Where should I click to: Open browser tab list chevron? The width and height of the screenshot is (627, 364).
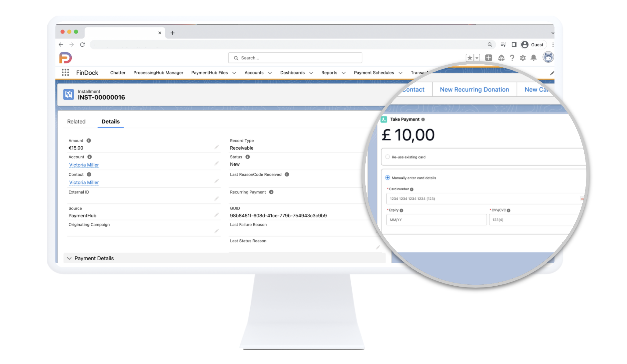tap(553, 33)
